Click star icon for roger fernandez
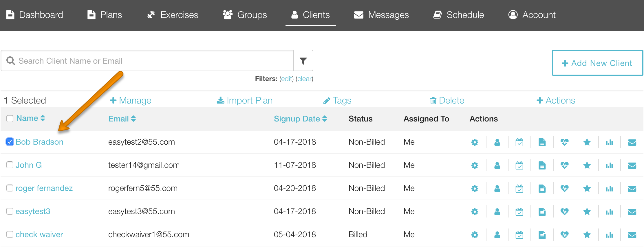644x247 pixels. click(x=587, y=188)
